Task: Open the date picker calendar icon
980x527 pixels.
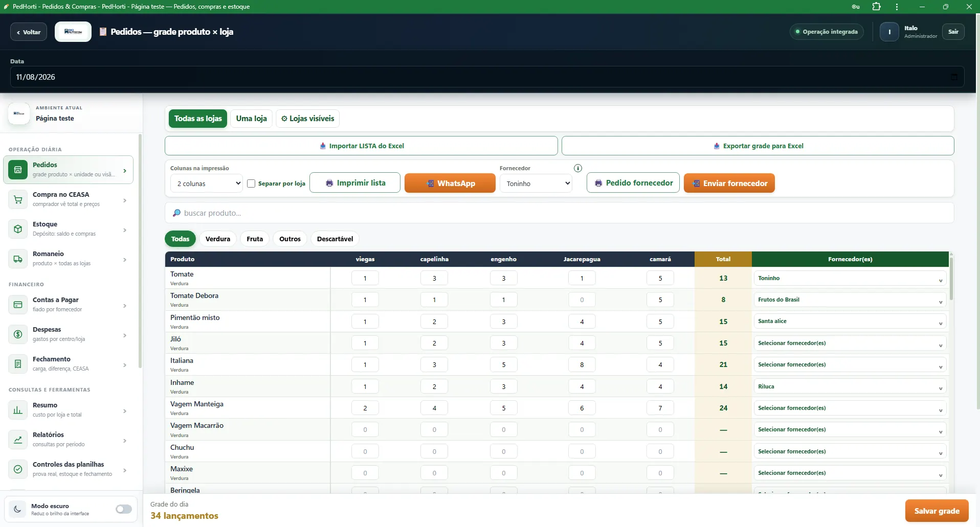Action: (x=954, y=77)
